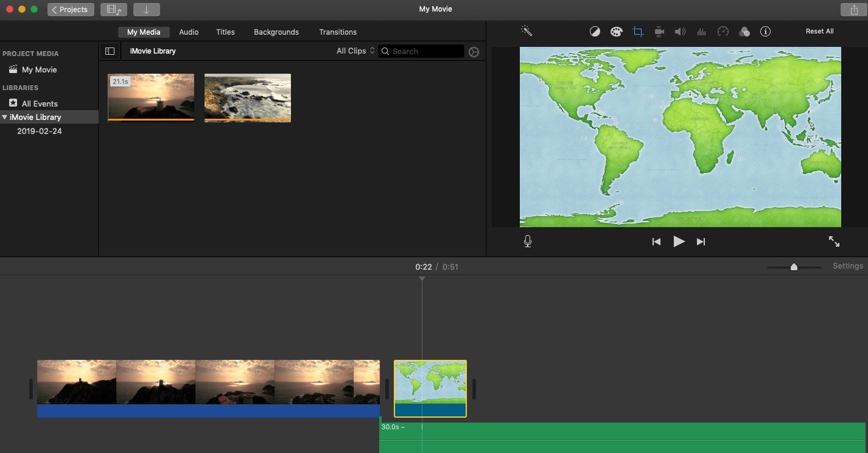Open the speed adjustment speedometer
Image resolution: width=868 pixels, height=453 pixels.
click(723, 31)
